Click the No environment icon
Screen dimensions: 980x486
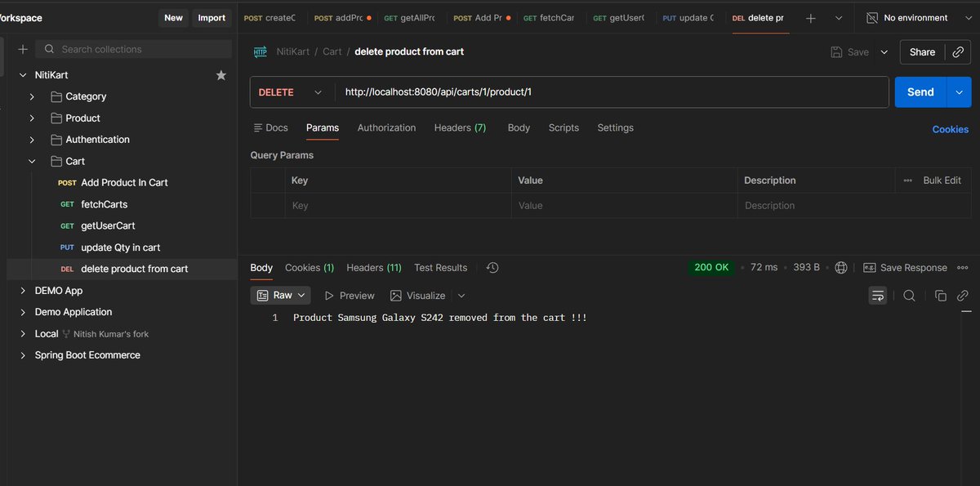872,18
